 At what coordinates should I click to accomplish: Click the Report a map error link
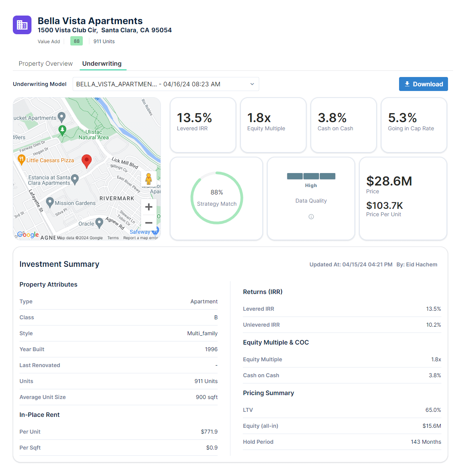point(141,238)
